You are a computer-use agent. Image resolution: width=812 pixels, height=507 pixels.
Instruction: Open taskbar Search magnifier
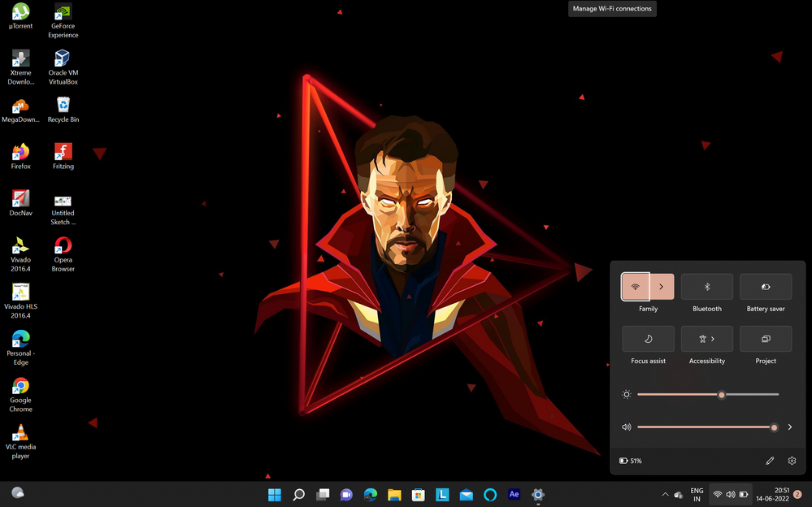pos(299,495)
